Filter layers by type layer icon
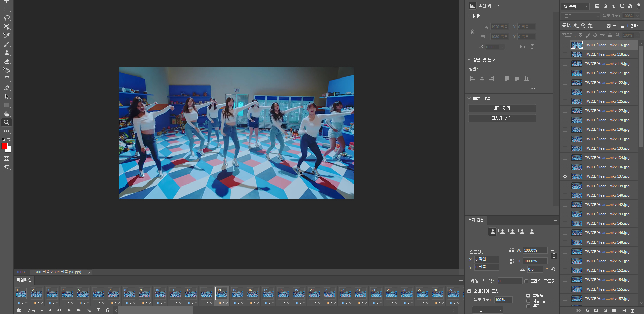The image size is (644, 314). [x=613, y=6]
